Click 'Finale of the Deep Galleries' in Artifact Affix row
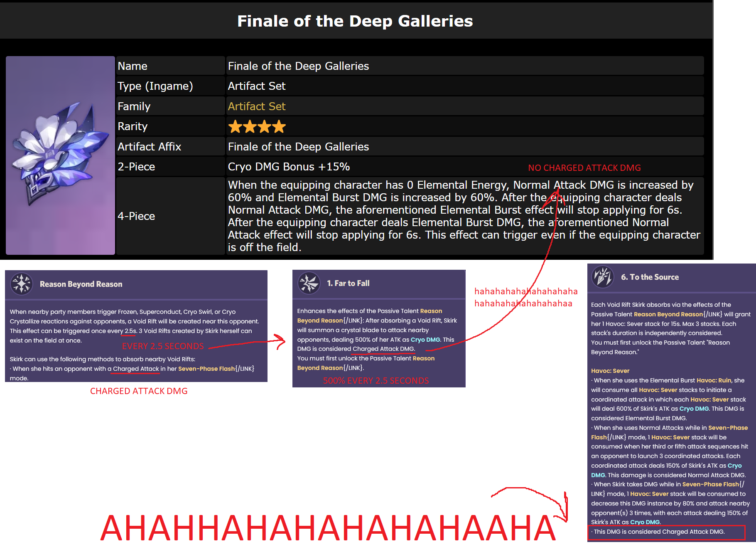 click(298, 147)
